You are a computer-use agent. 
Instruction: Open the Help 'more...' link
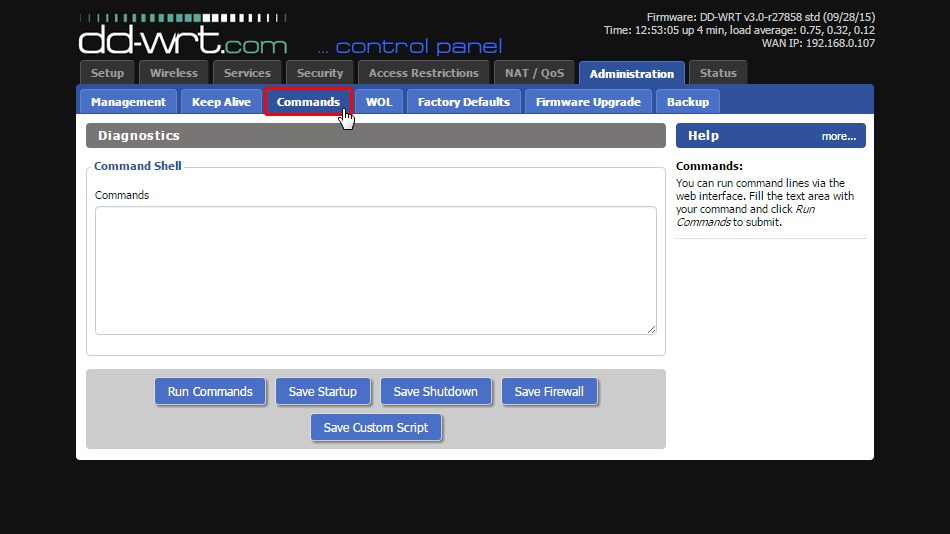click(x=838, y=136)
